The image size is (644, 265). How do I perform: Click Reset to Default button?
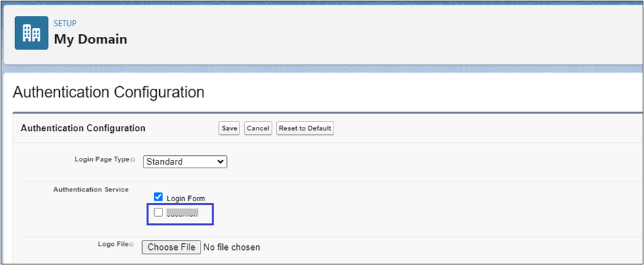pyautogui.click(x=305, y=128)
